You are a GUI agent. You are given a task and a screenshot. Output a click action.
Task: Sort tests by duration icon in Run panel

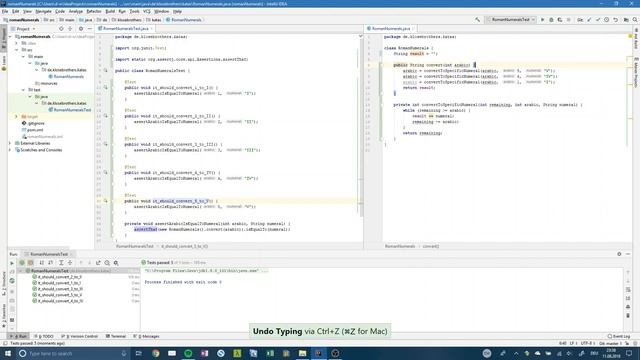(x=51, y=263)
